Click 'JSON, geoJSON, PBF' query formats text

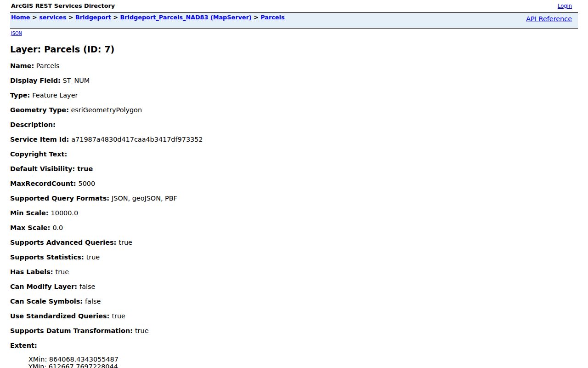tap(144, 198)
